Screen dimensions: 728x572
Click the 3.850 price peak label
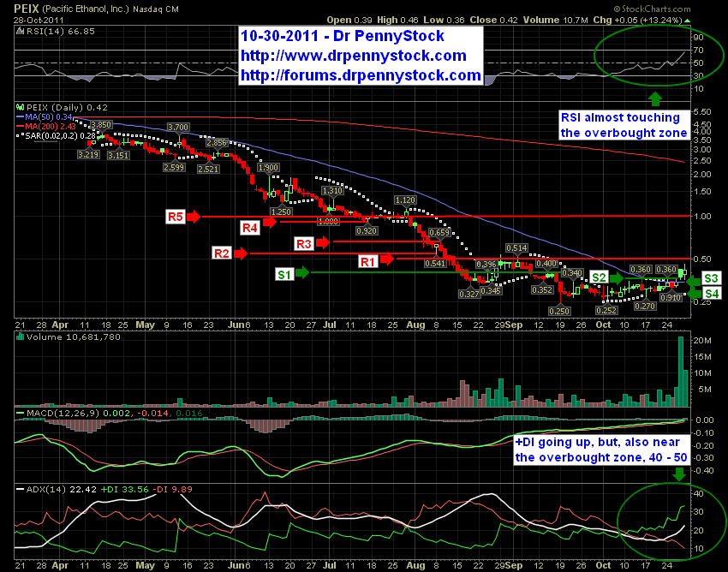[x=101, y=125]
